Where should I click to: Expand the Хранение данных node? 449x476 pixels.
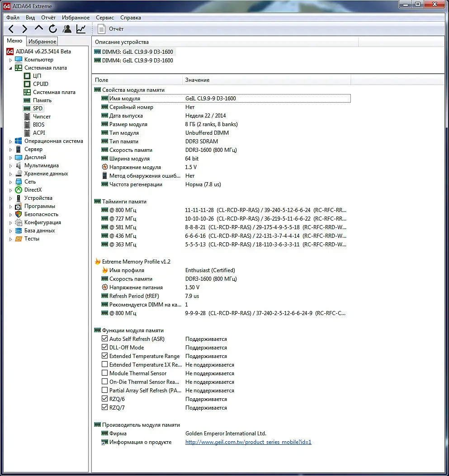[10, 174]
